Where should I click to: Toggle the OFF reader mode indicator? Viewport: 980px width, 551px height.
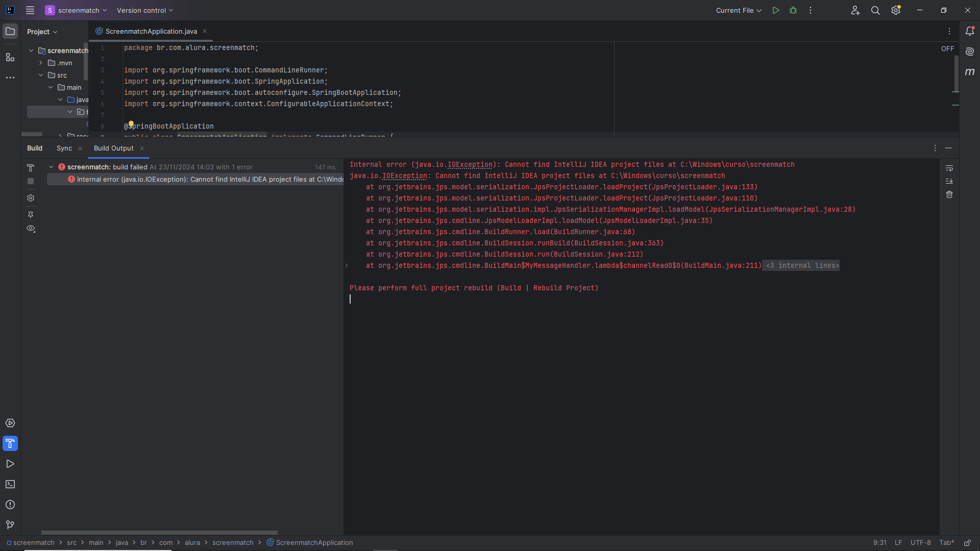pos(947,48)
